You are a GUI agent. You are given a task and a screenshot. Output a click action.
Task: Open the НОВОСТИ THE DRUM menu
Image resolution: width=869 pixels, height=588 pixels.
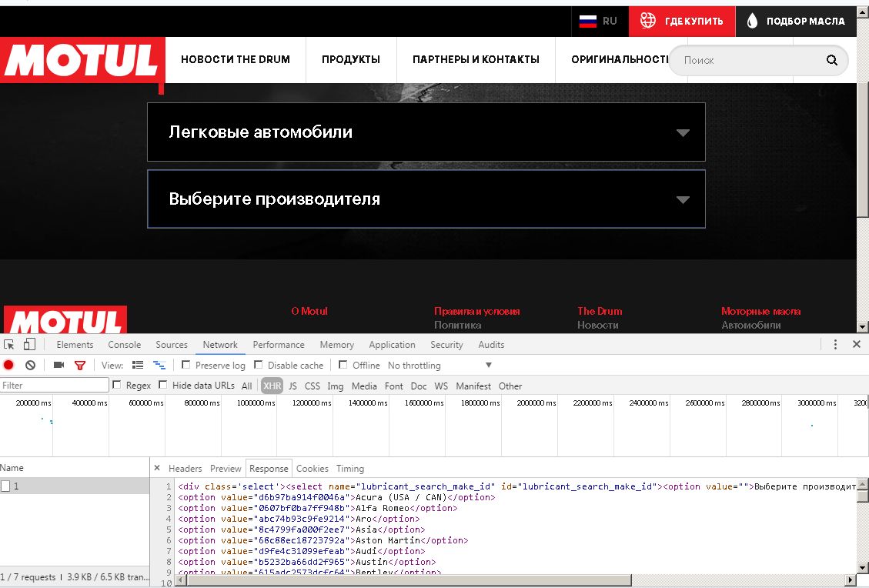236,59
